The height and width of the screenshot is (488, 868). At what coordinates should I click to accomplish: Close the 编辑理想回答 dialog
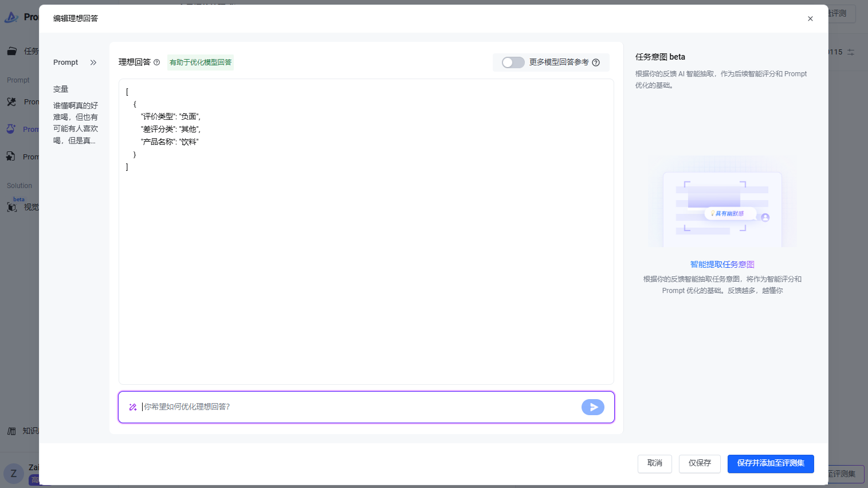[x=810, y=19]
